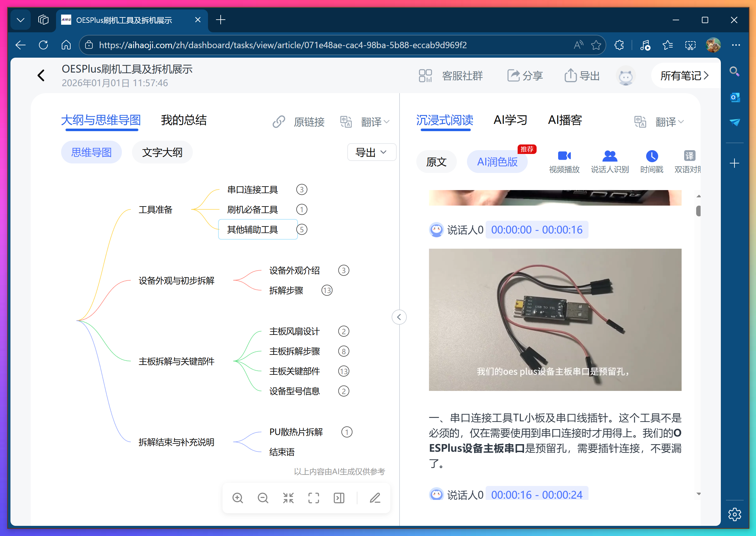The width and height of the screenshot is (756, 536).
Task: Switch to AI学习 tab
Action: (x=510, y=120)
